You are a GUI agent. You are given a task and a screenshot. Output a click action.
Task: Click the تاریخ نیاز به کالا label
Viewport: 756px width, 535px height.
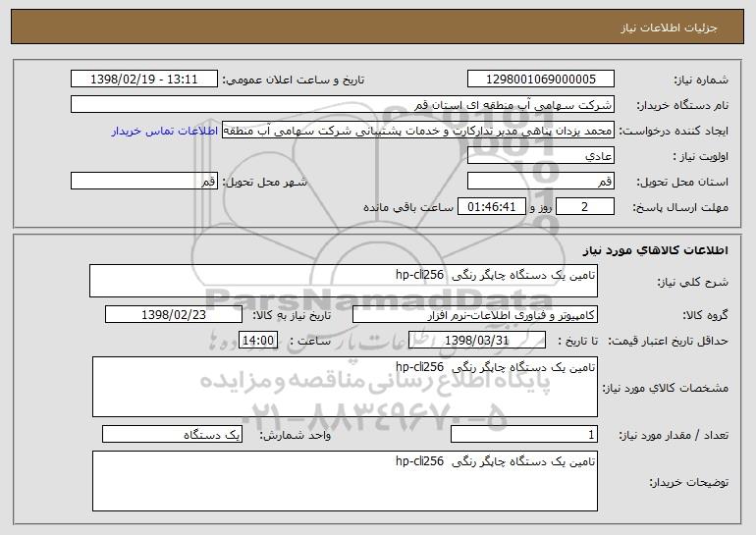(292, 316)
